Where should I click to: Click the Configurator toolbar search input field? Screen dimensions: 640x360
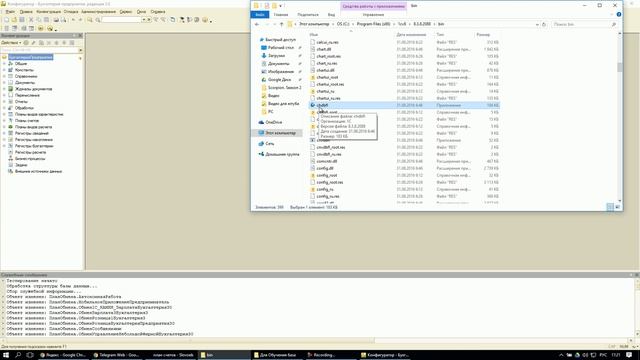coord(121,20)
